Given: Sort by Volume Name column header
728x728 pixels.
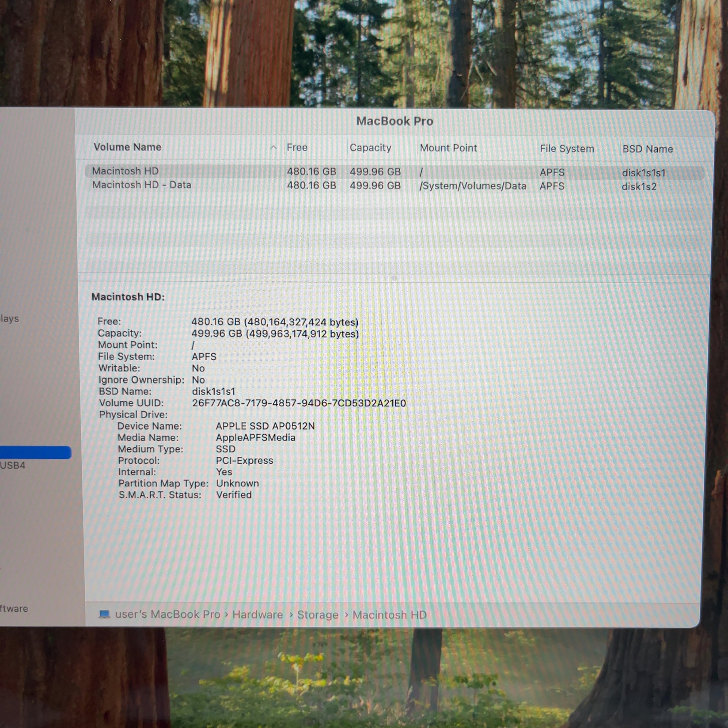Looking at the screenshot, I should 127,147.
